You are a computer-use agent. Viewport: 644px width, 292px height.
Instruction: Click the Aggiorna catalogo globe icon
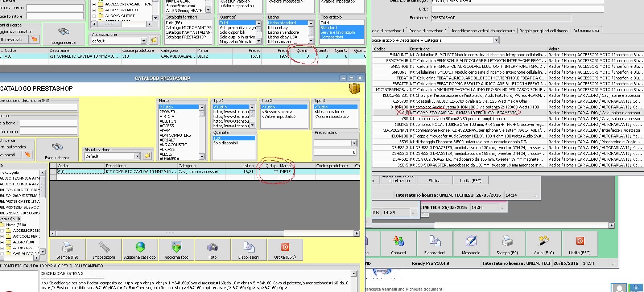click(x=140, y=247)
